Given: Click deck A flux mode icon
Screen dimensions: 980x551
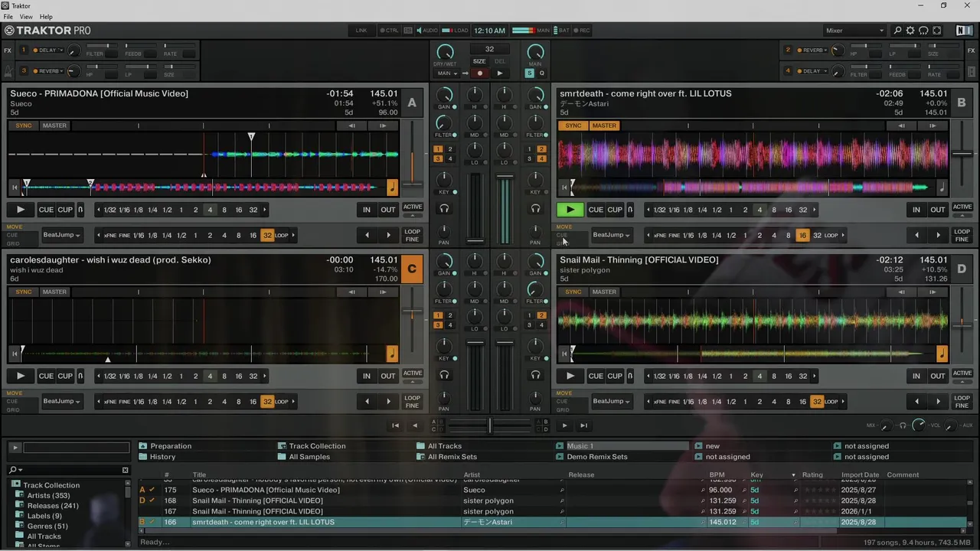Looking at the screenshot, I should pyautogui.click(x=80, y=210).
